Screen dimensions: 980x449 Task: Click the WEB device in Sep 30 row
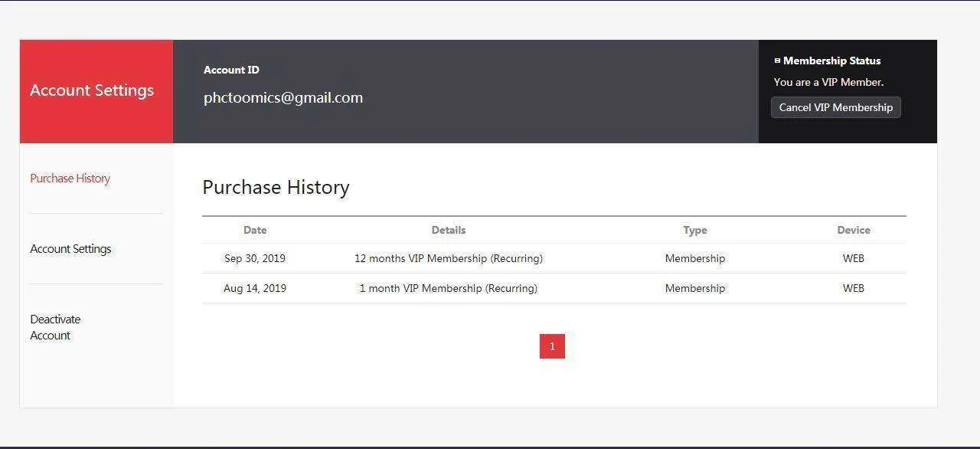click(x=854, y=258)
